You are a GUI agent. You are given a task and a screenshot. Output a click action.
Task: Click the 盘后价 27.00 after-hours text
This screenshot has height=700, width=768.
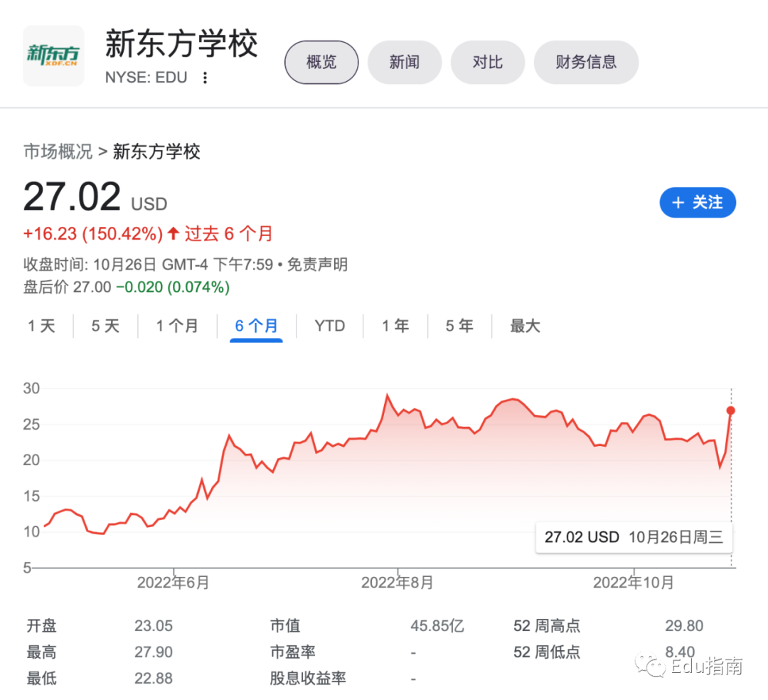[67, 287]
